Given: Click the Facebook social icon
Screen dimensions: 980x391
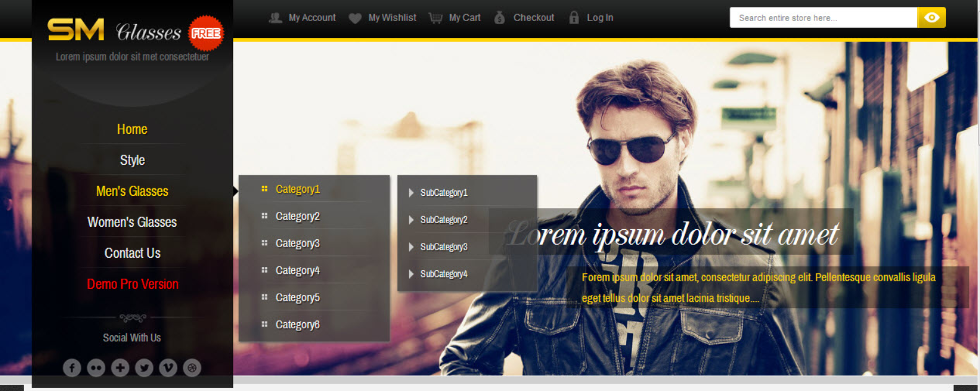Looking at the screenshot, I should pyautogui.click(x=72, y=368).
